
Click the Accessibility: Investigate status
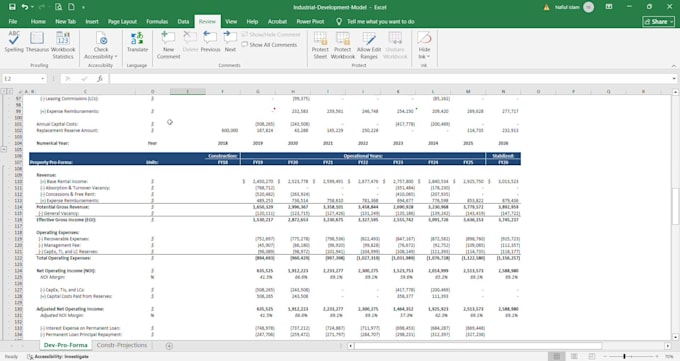click(58, 357)
